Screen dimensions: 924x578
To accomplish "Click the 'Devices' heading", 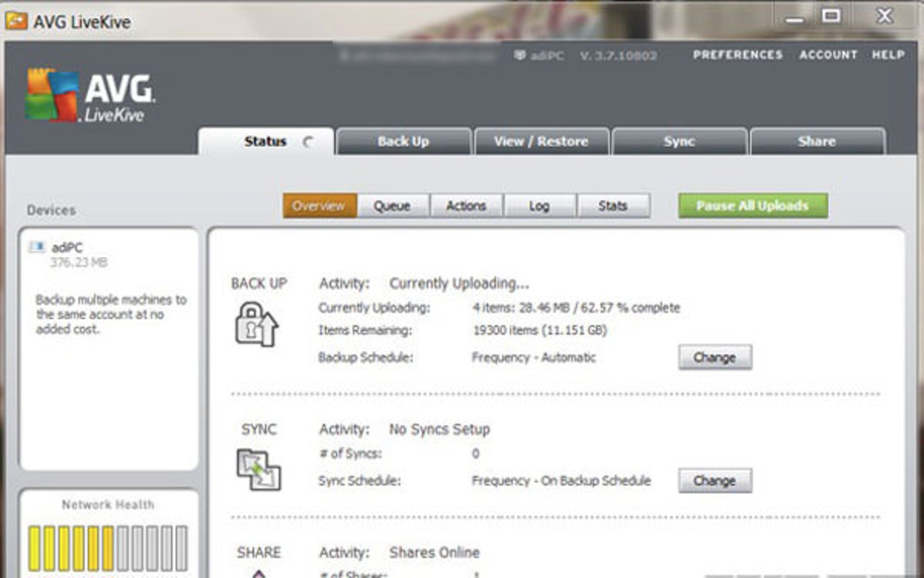I will coord(51,210).
